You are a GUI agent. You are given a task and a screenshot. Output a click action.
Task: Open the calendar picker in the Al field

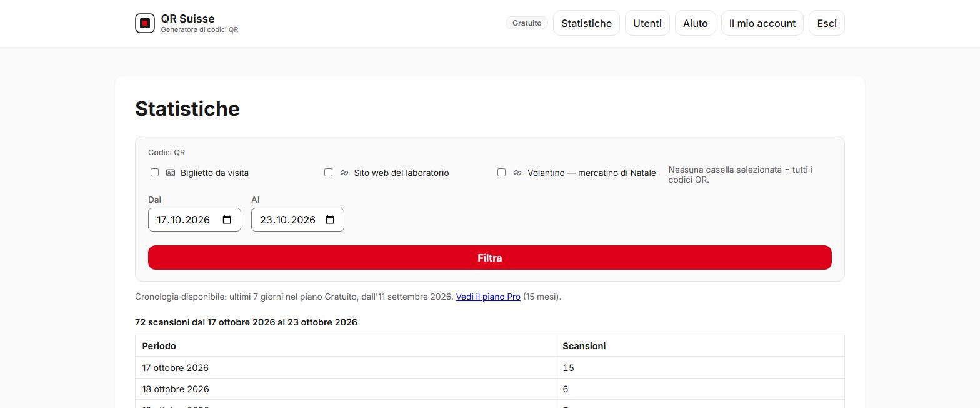pyautogui.click(x=330, y=220)
